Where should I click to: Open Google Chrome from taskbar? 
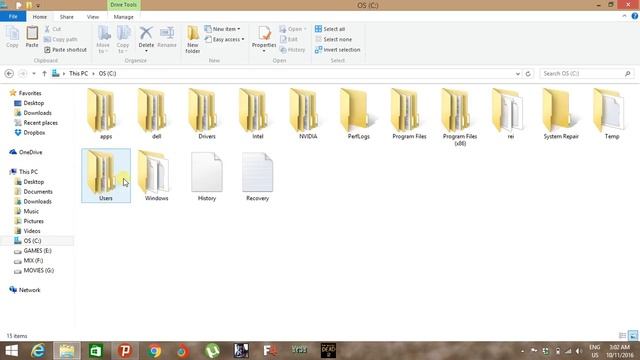(x=154, y=351)
